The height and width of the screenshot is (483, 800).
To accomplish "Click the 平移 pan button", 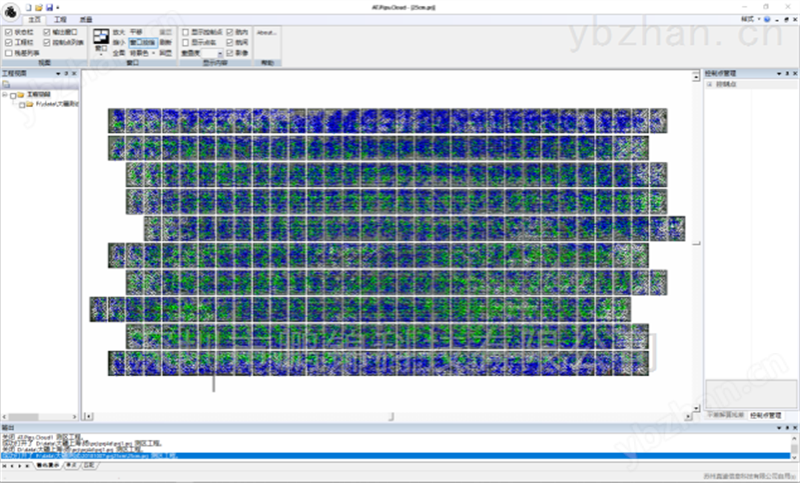I will [136, 32].
